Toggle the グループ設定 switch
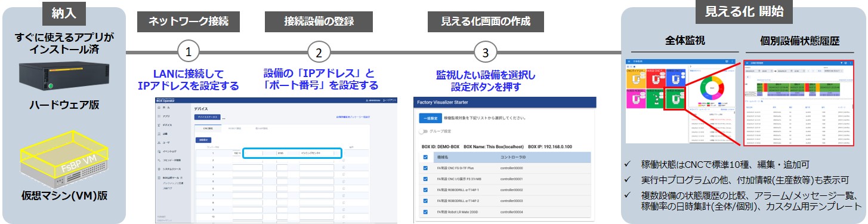 point(424,131)
